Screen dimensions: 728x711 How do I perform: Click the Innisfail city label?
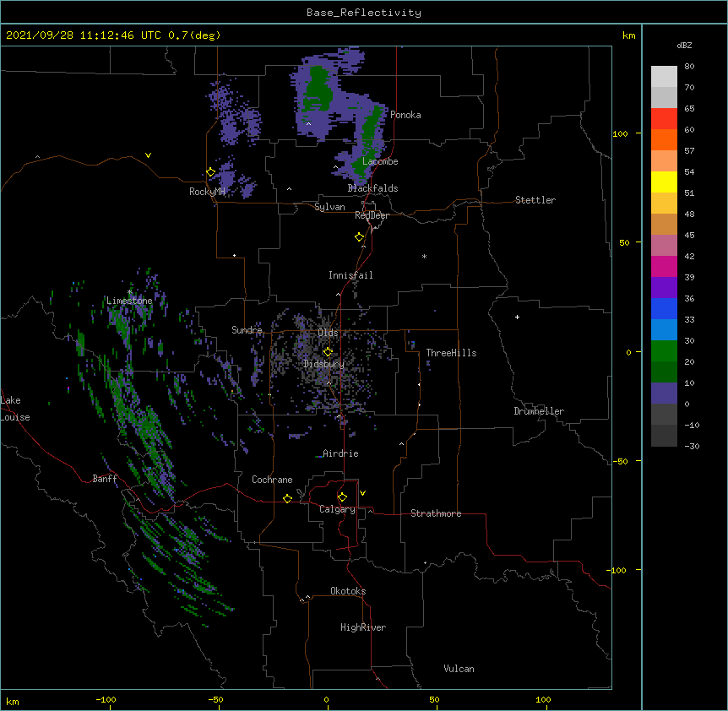(x=350, y=275)
